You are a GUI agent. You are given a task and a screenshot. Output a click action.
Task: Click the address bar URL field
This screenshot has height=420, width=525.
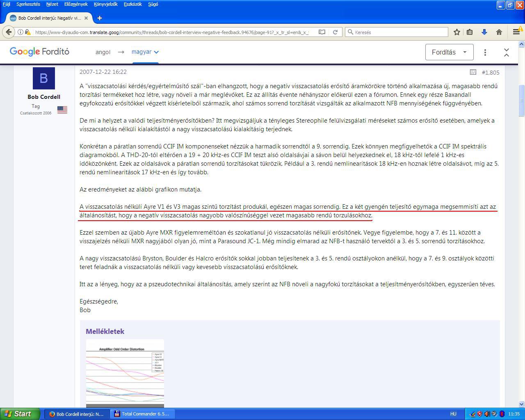click(172, 32)
